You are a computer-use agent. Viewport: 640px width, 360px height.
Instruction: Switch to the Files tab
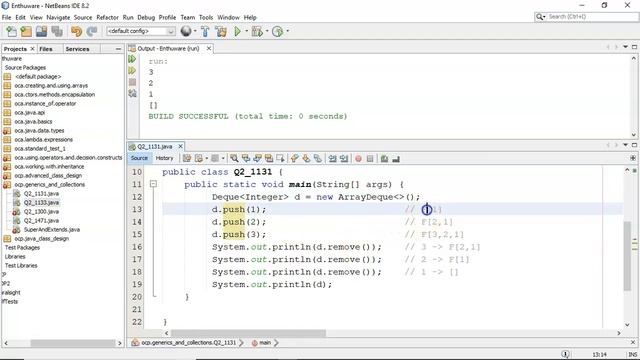pos(46,49)
